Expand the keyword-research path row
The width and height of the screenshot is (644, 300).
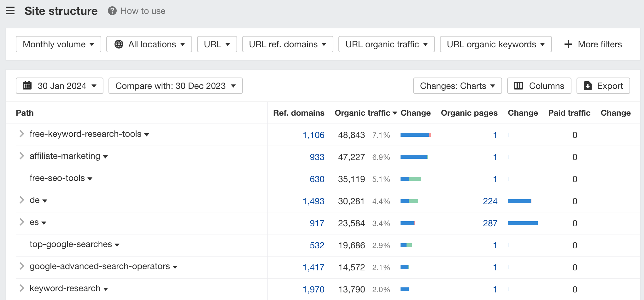21,288
